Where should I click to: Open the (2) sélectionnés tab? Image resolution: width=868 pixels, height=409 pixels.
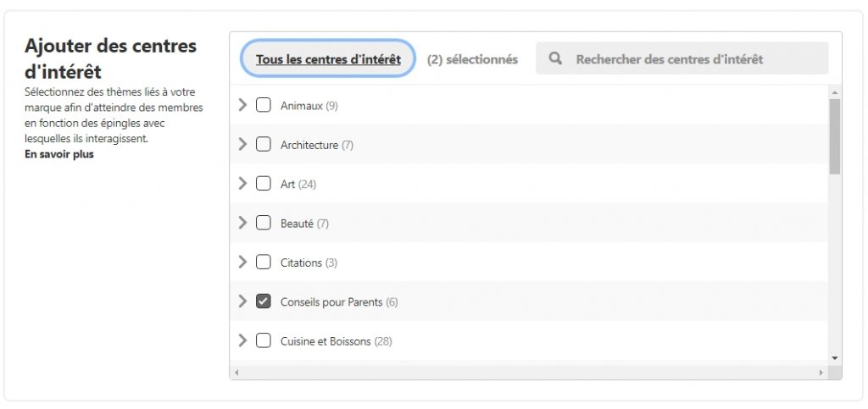(472, 59)
